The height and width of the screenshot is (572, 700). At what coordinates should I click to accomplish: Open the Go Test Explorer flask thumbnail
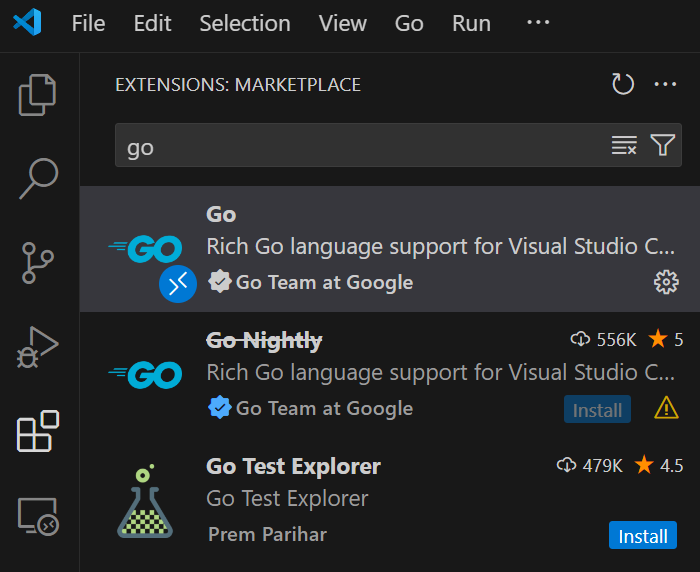click(146, 502)
